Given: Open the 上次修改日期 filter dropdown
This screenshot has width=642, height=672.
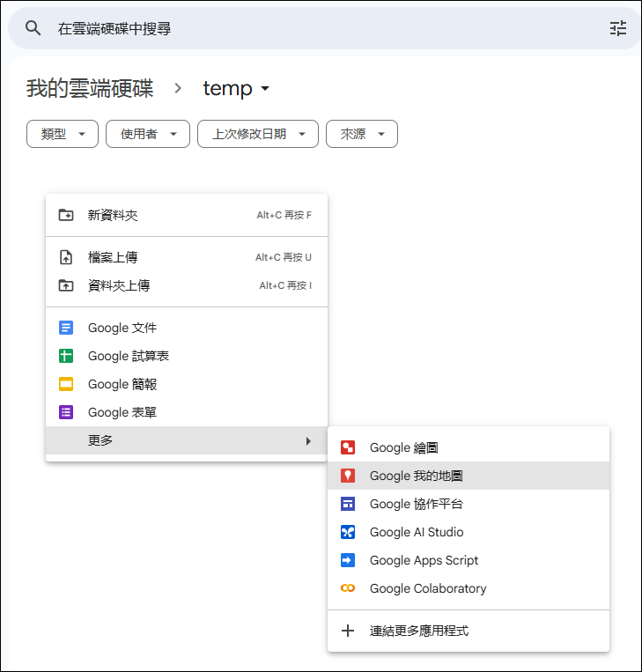Looking at the screenshot, I should pyautogui.click(x=258, y=134).
